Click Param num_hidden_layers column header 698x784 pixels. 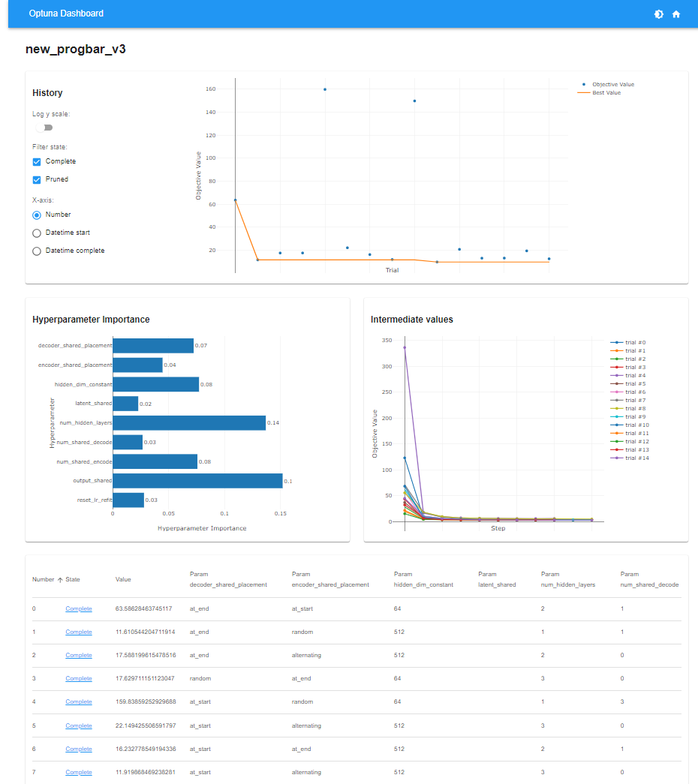[x=568, y=579]
